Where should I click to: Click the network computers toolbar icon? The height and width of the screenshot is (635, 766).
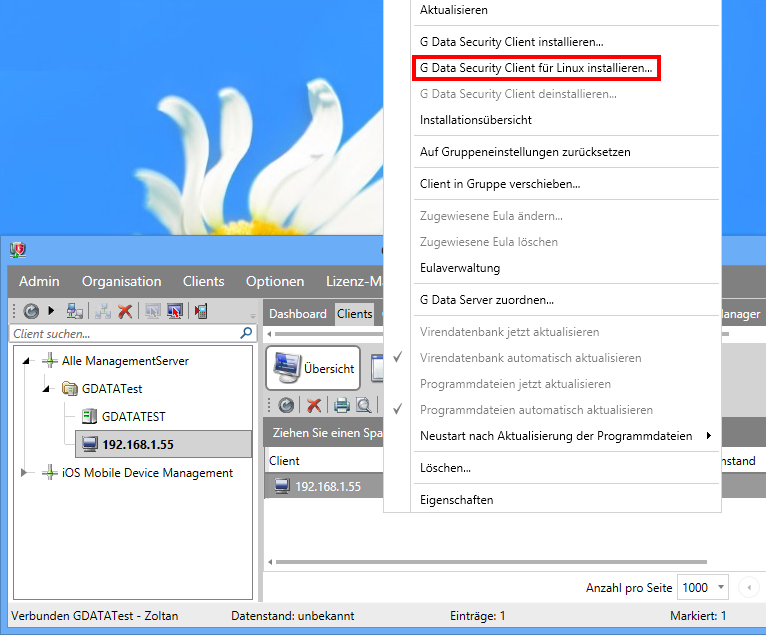click(74, 311)
